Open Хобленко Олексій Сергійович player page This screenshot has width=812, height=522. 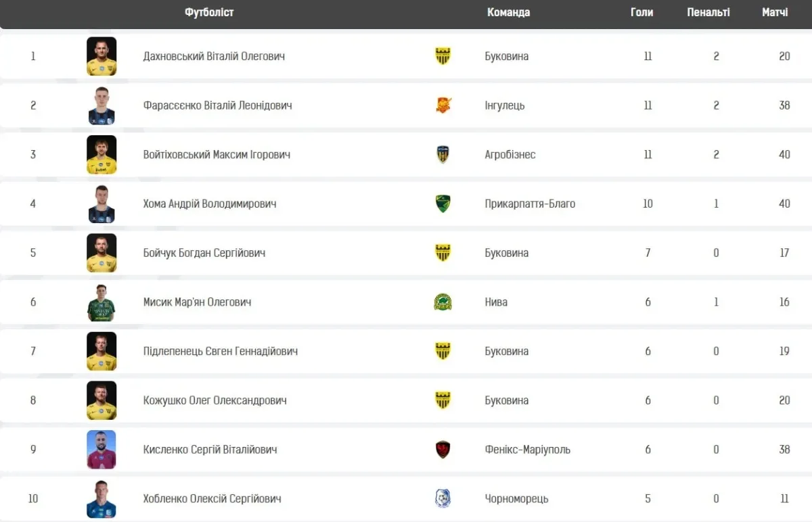point(212,499)
